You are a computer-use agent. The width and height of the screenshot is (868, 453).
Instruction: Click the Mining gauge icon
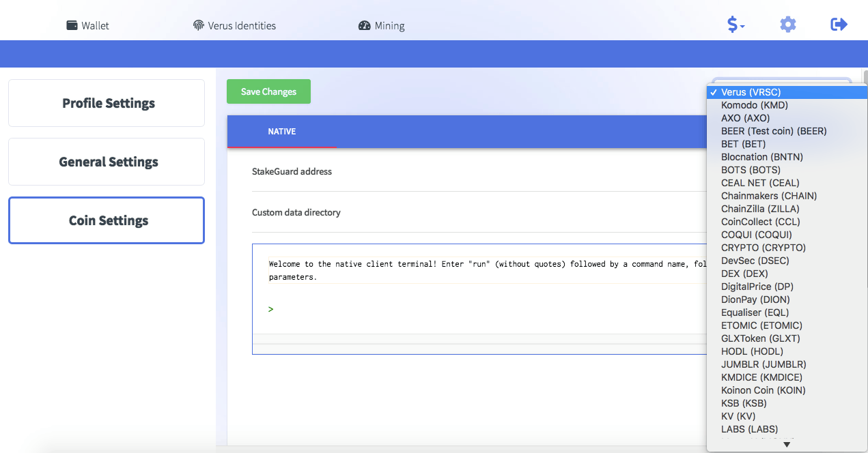pyautogui.click(x=364, y=25)
